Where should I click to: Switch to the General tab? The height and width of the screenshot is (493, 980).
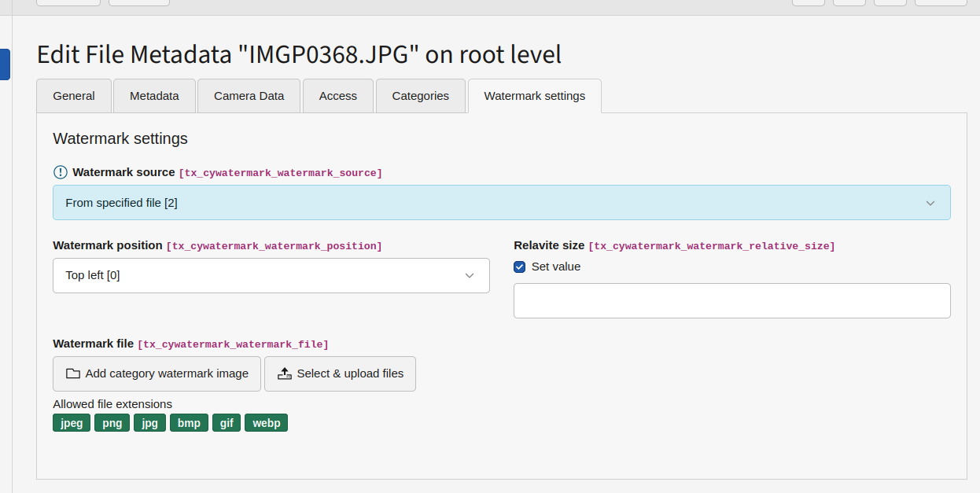pos(74,96)
